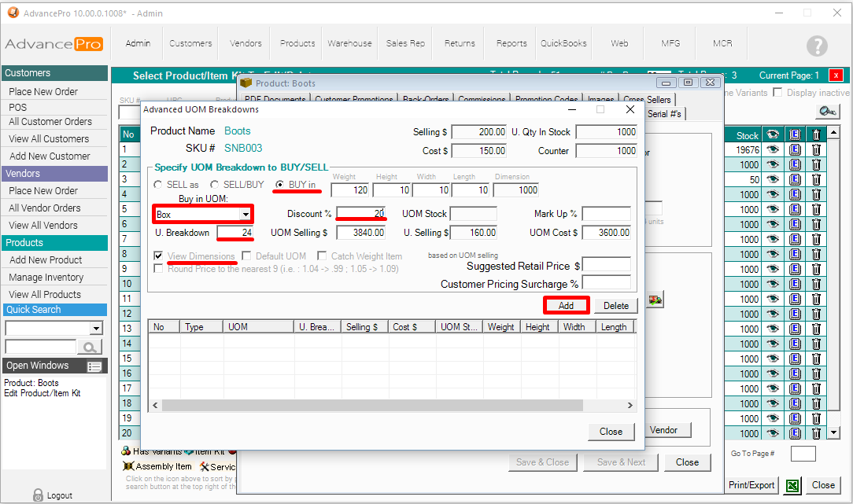853x504 pixels.
Task: Edit the product row with stock 50
Action: tap(795, 179)
